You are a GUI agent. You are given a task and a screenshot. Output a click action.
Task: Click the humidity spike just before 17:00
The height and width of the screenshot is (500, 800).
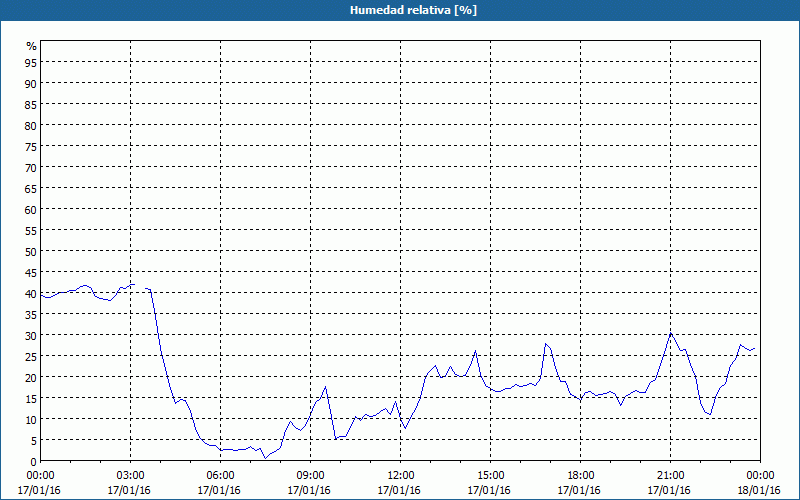[546, 344]
